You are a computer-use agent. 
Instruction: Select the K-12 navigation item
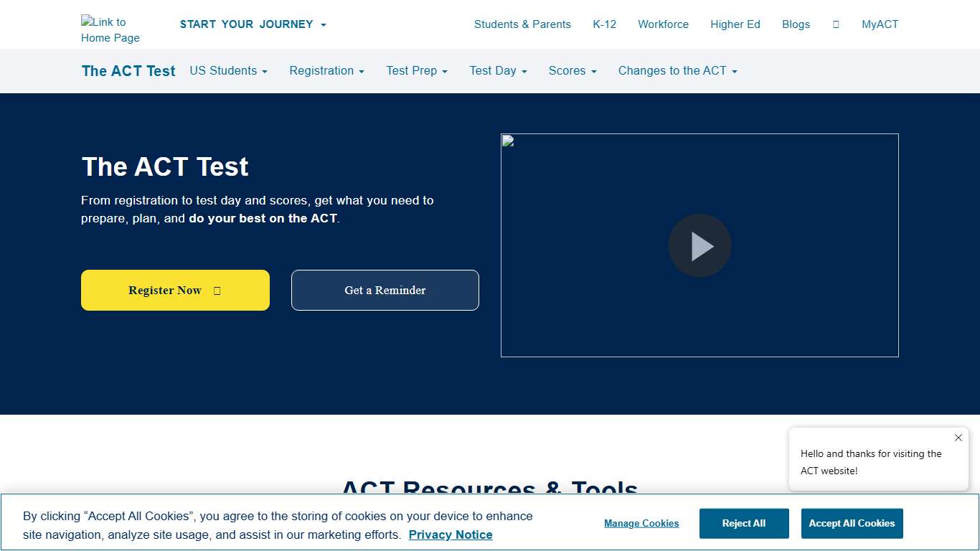pyautogui.click(x=604, y=24)
